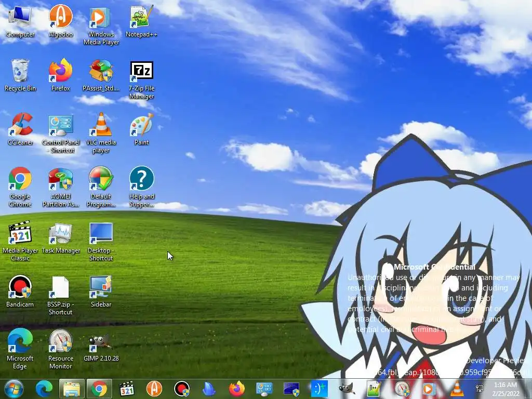Open the Windows Start menu orb
Image resolution: width=532 pixels, height=399 pixels.
[14, 389]
